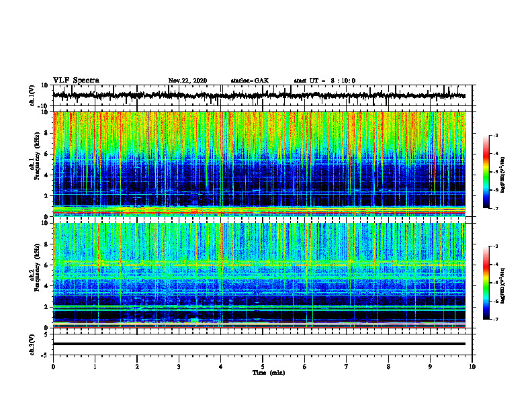Select the "start UT = 8 : 10: 0" text

[x=324, y=81]
